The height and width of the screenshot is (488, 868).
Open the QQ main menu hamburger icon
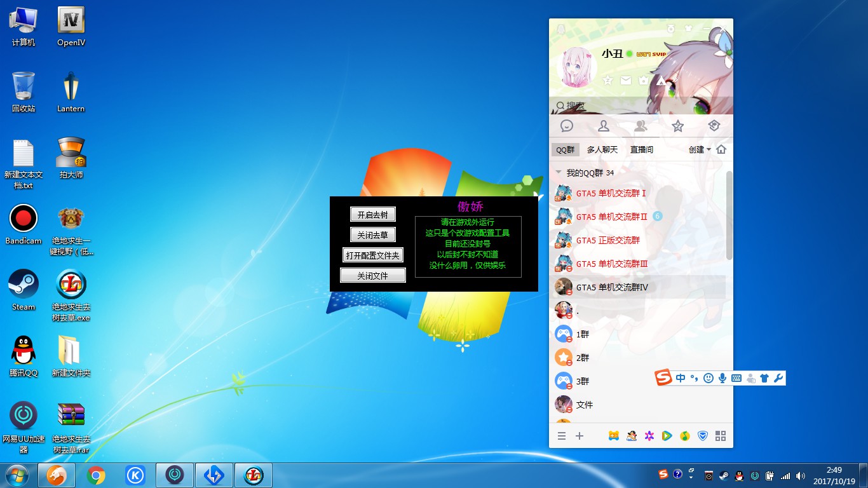pyautogui.click(x=562, y=436)
